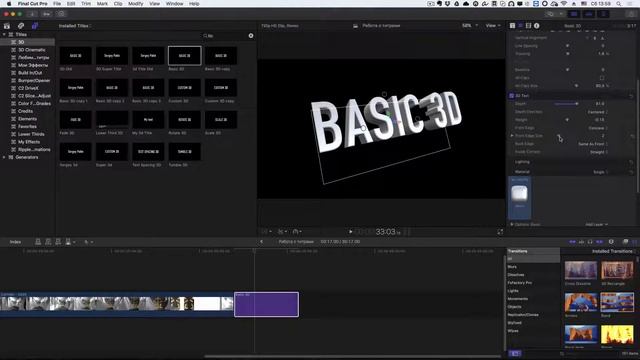
Task: Click the Connect clip to timeline icon
Action: pyautogui.click(x=38, y=242)
